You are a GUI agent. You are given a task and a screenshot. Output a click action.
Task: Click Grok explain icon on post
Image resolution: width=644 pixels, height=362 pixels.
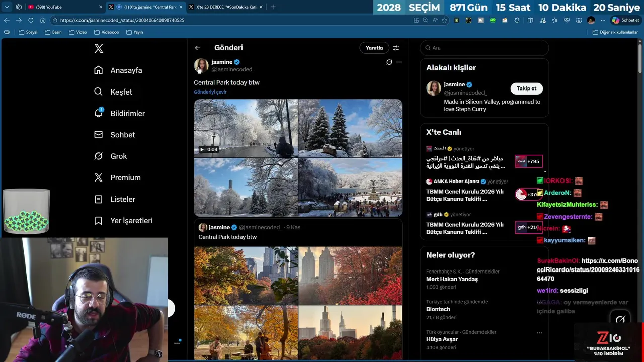[389, 62]
